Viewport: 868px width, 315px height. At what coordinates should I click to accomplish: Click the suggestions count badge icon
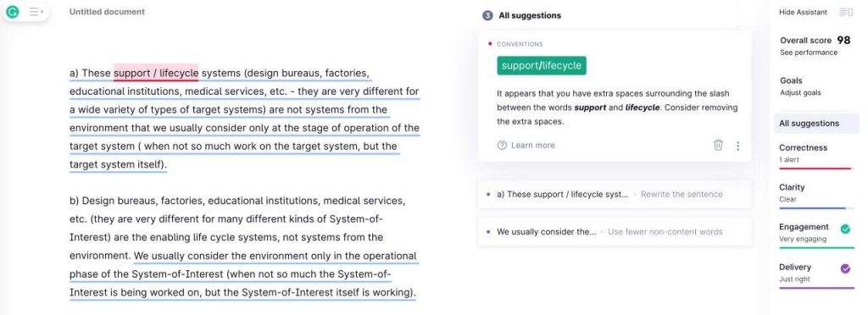tap(487, 15)
